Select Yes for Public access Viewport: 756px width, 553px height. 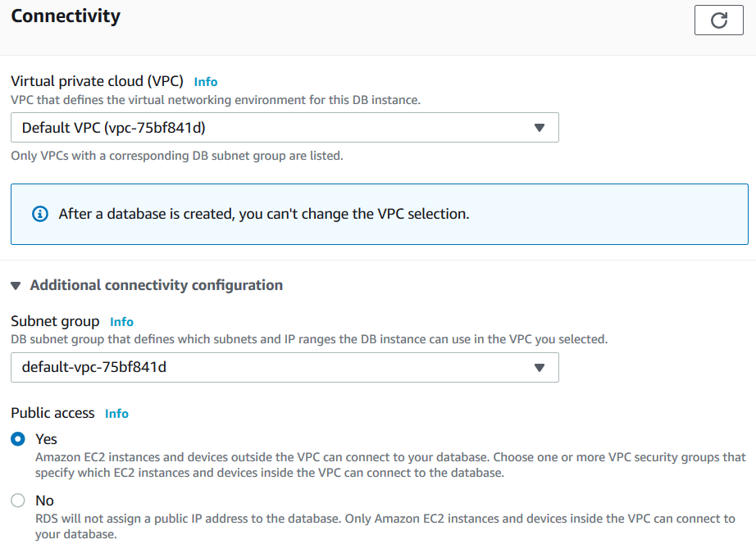(x=18, y=439)
